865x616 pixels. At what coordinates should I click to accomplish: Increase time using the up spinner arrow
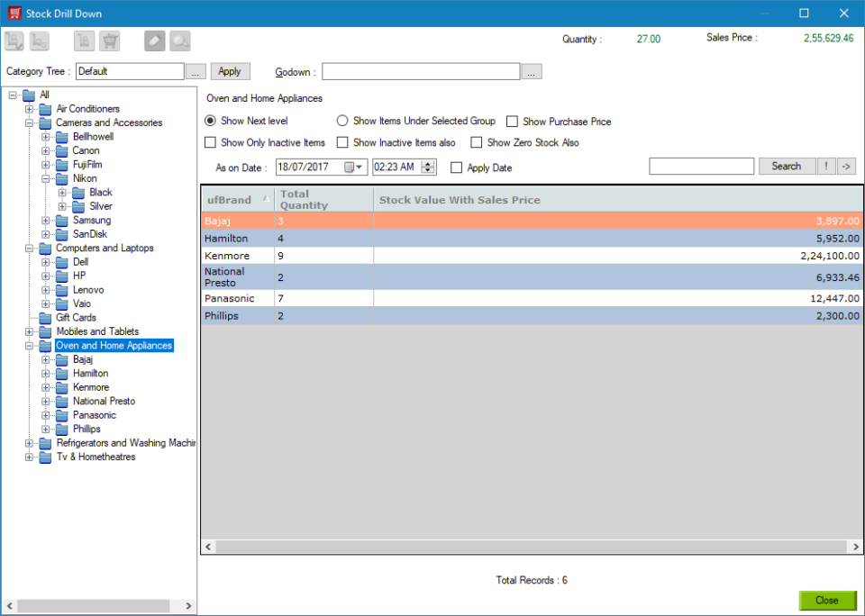click(x=428, y=164)
